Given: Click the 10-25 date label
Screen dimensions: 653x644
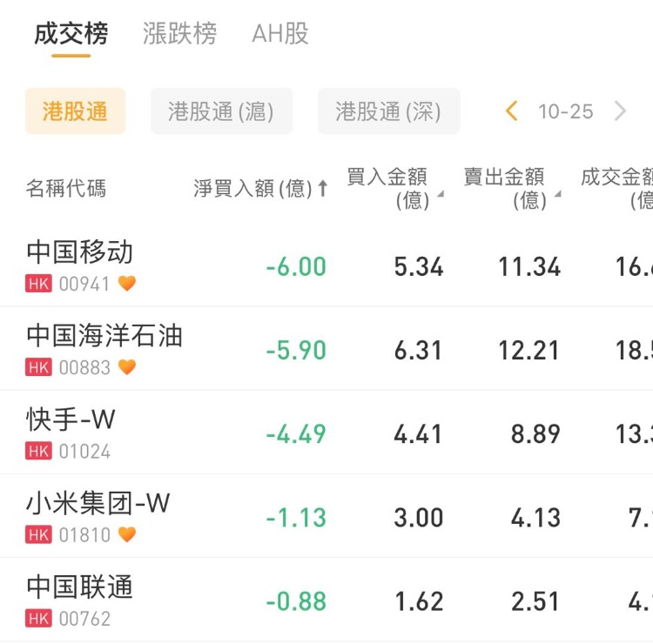Looking at the screenshot, I should click(x=566, y=111).
